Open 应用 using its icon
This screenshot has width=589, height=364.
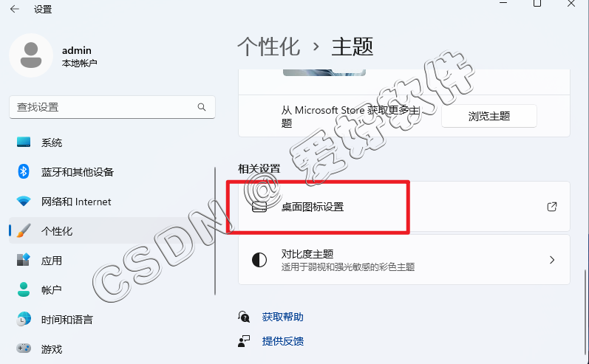[24, 260]
